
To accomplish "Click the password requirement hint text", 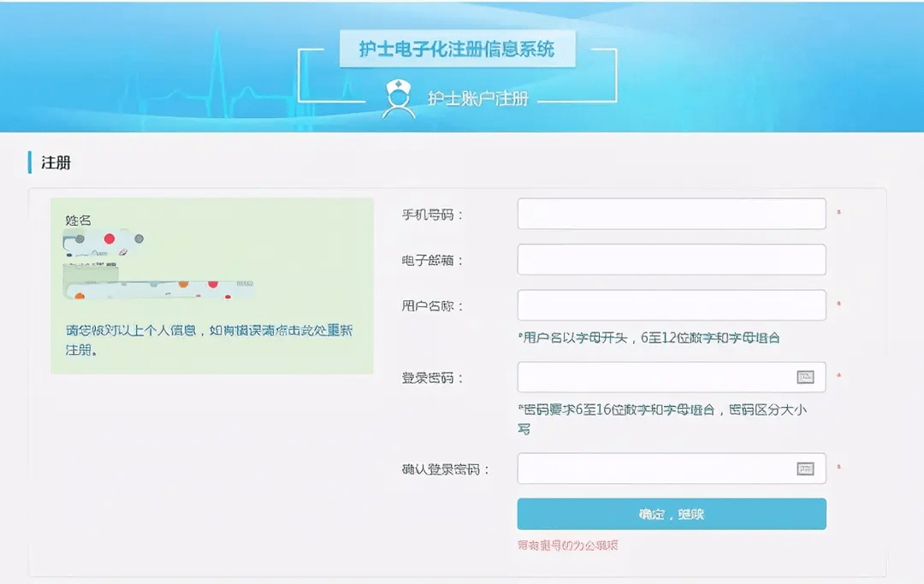I will (661, 410).
